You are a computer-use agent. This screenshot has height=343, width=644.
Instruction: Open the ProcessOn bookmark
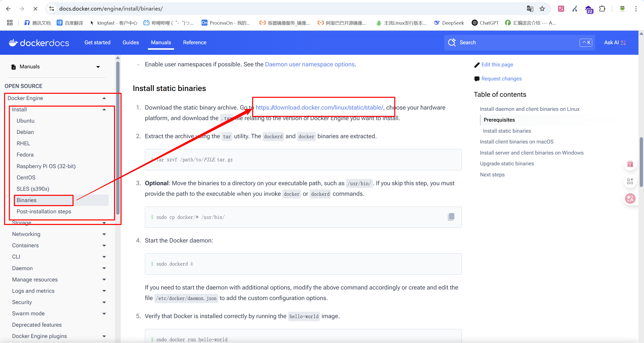point(226,23)
